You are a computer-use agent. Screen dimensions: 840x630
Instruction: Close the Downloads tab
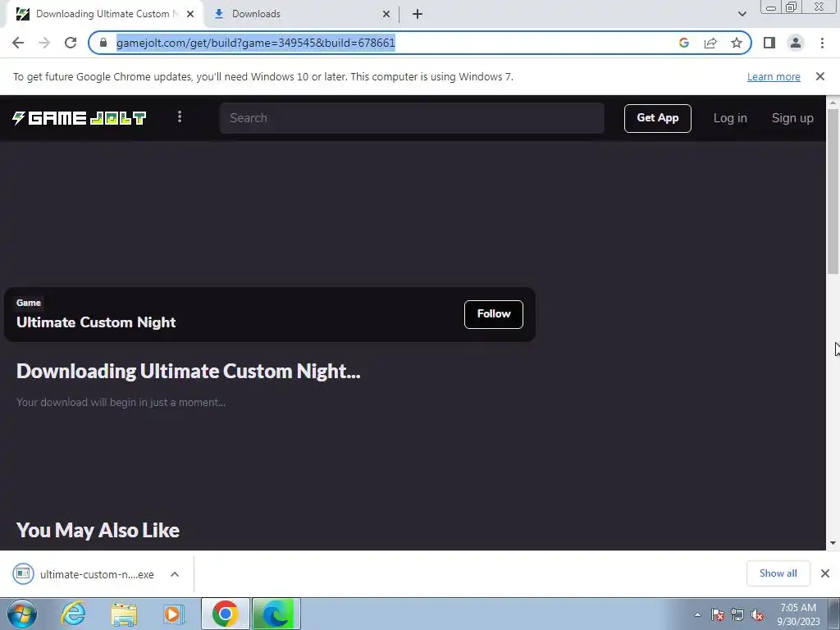(386, 14)
